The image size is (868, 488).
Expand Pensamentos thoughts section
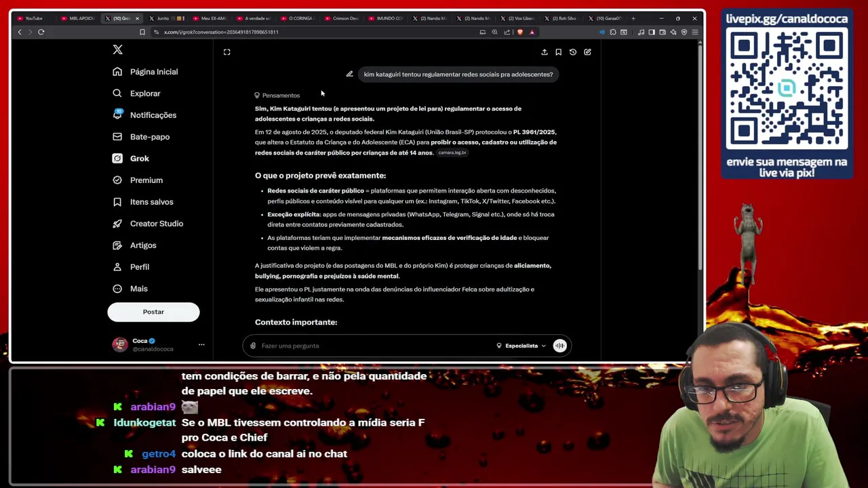277,96
